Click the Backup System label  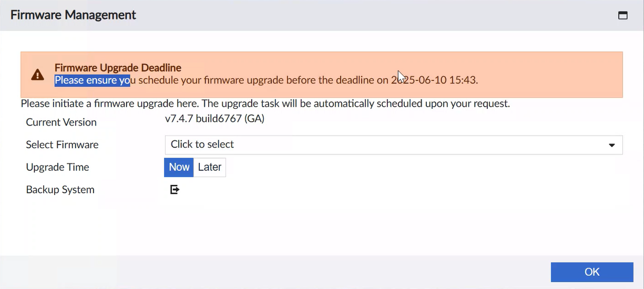pos(60,190)
